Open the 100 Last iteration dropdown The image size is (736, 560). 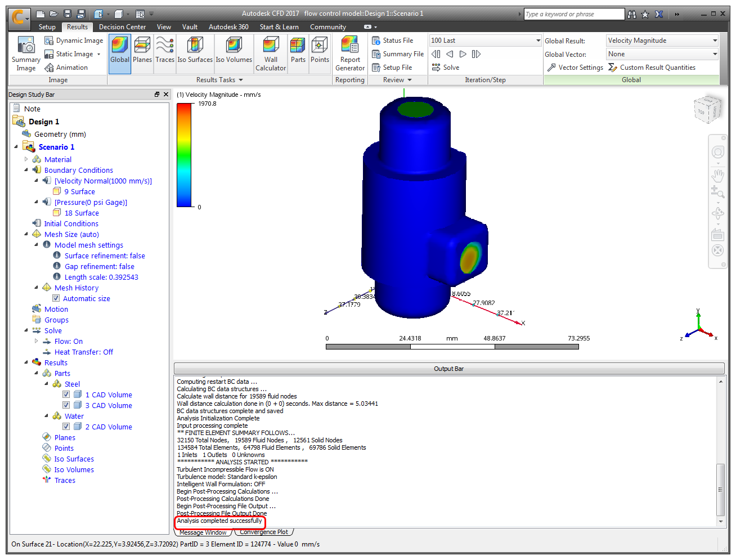(485, 41)
